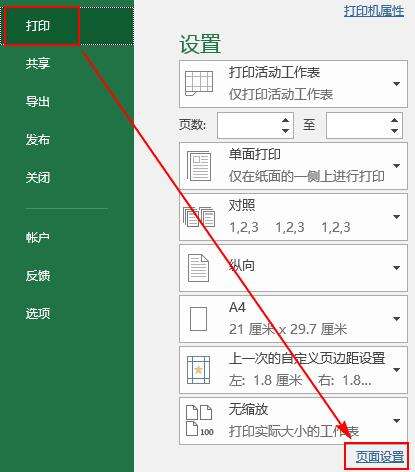Viewport: 415px width, 472px height.
Task: Click the worksheet grid icon for 打印活动工作表
Action: (x=199, y=83)
